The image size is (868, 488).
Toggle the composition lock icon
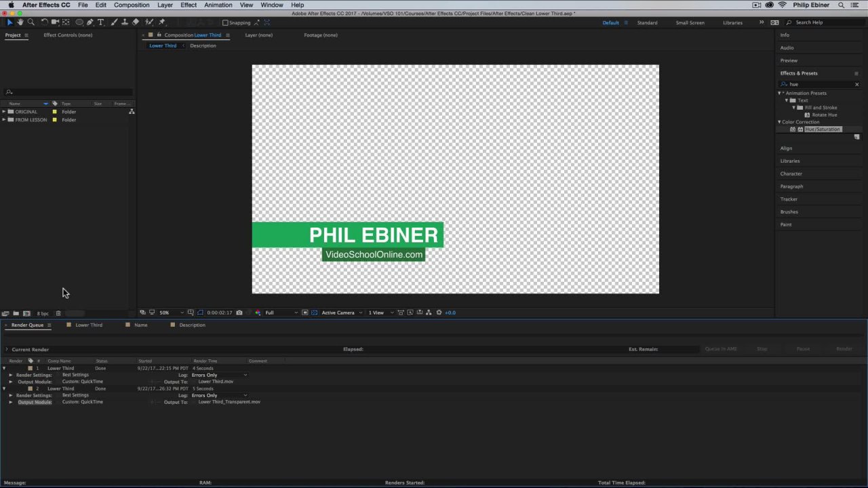159,35
